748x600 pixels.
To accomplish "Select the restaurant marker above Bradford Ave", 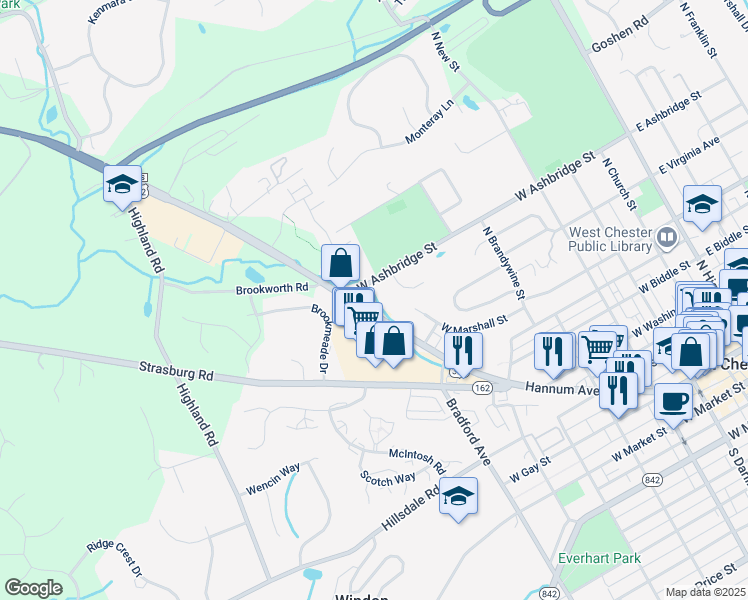I will [463, 352].
